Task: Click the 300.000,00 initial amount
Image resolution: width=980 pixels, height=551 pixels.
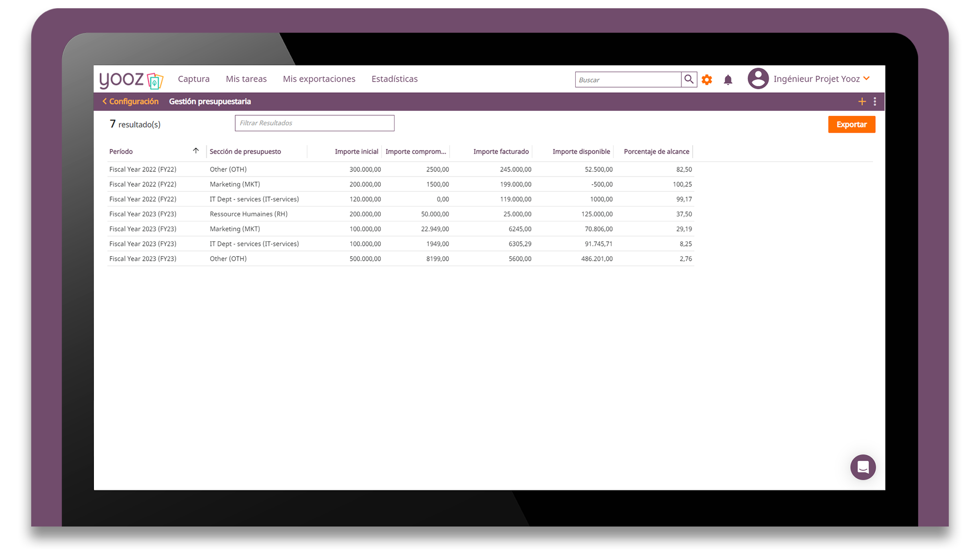Action: [365, 169]
